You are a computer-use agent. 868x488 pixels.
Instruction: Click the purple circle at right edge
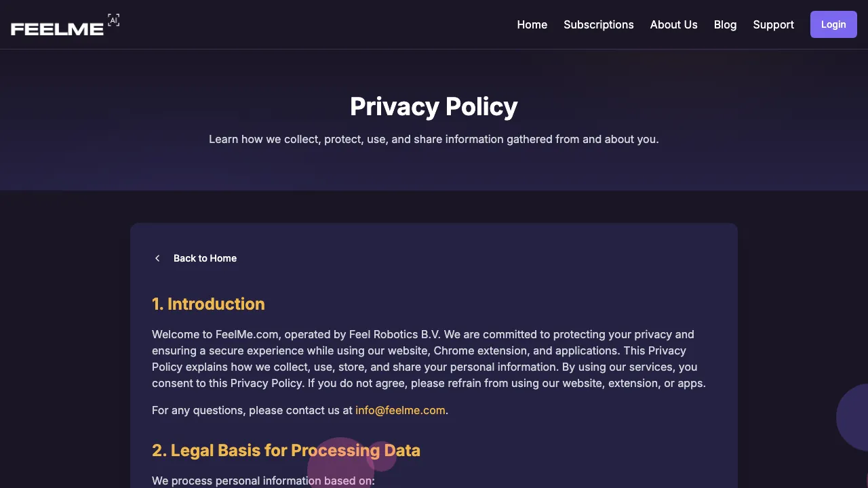854,418
